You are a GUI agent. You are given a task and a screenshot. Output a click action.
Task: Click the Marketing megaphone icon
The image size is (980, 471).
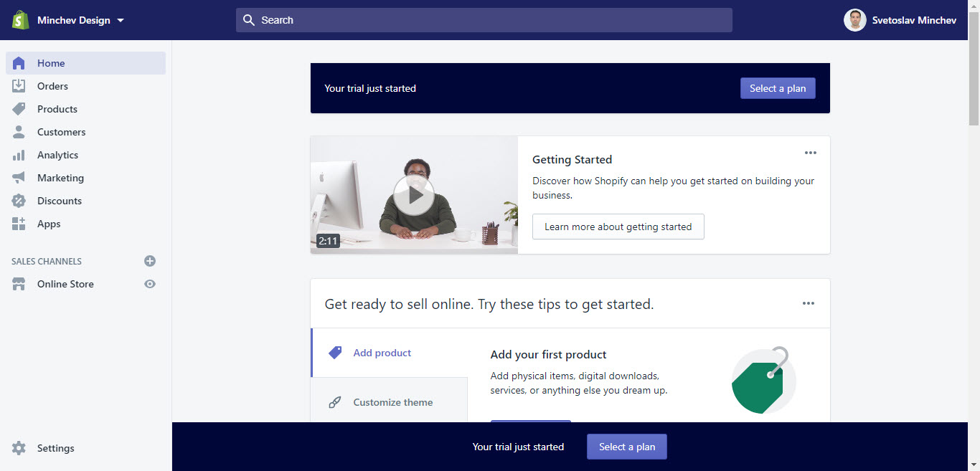click(x=19, y=178)
